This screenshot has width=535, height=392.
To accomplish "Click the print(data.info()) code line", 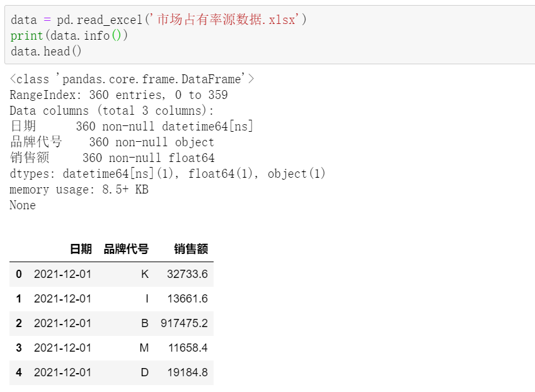I will pyautogui.click(x=69, y=35).
